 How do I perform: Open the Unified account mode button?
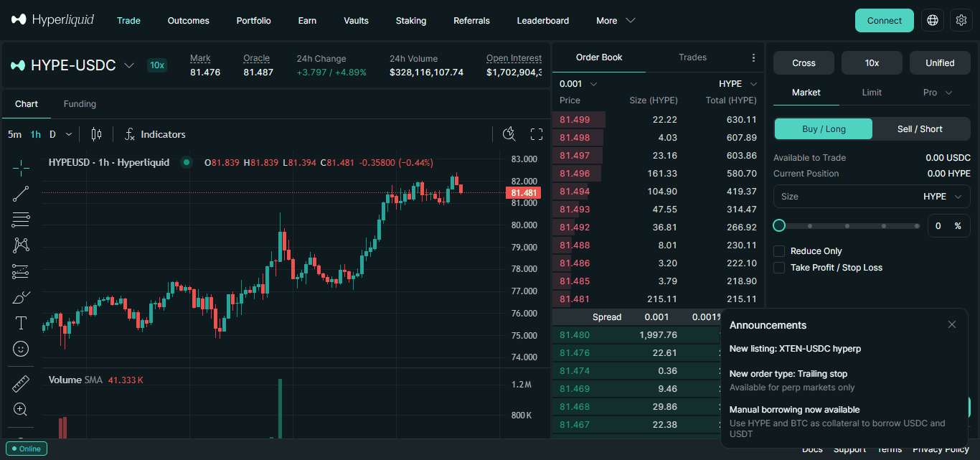pyautogui.click(x=940, y=63)
